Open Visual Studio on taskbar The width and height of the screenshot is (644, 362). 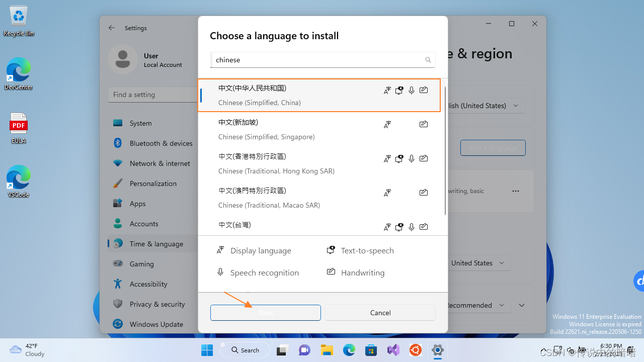click(x=393, y=350)
